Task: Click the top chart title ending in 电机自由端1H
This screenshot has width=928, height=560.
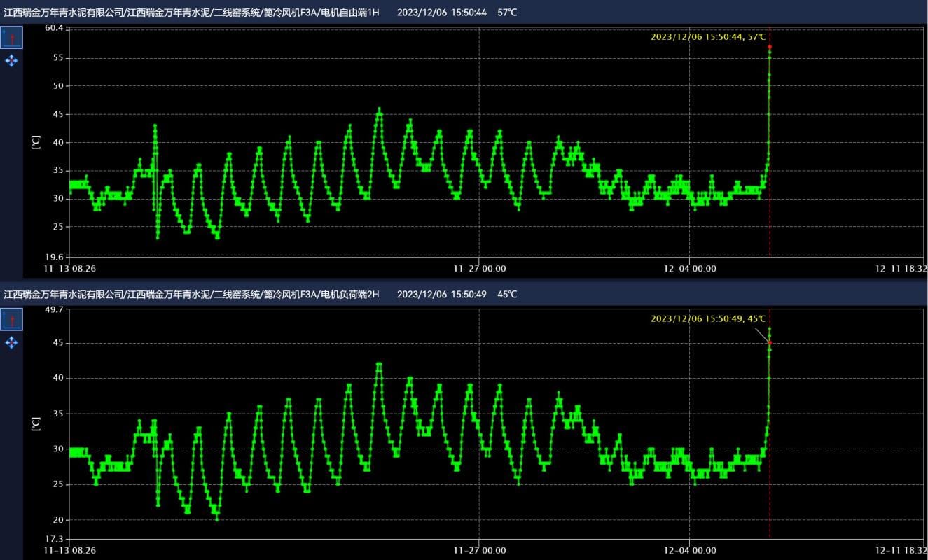Action: (x=191, y=13)
